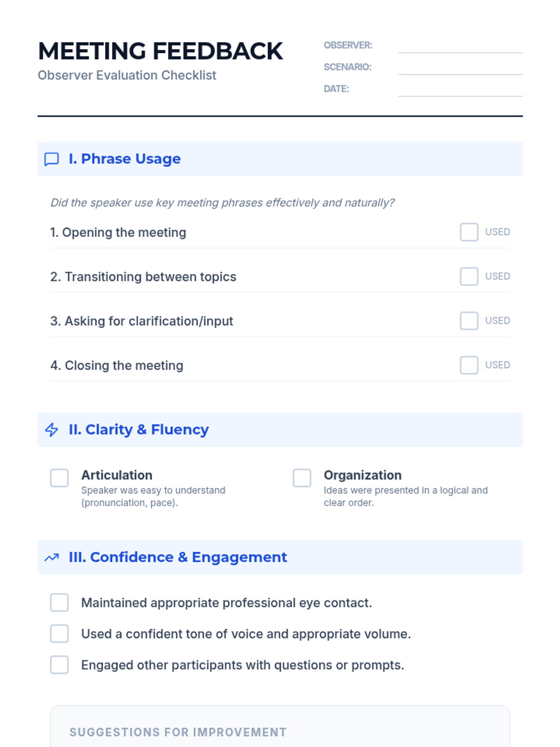The width and height of the screenshot is (560, 747).
Task: Click the Meeting Feedback title
Action: point(161,51)
